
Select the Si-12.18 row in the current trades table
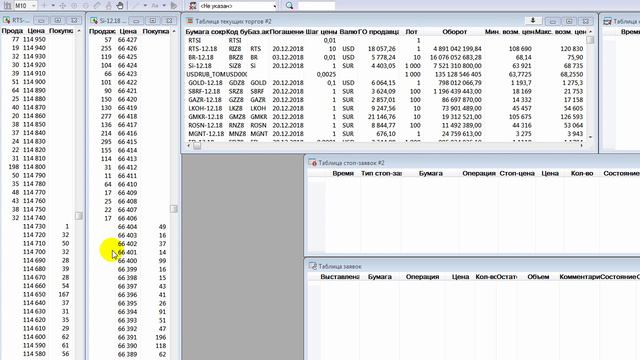coord(385,66)
